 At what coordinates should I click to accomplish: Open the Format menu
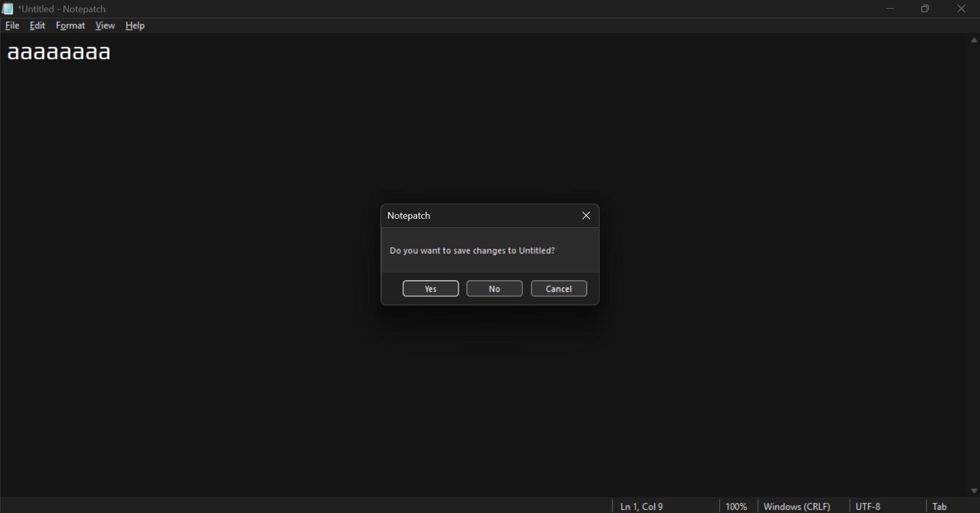pyautogui.click(x=70, y=25)
